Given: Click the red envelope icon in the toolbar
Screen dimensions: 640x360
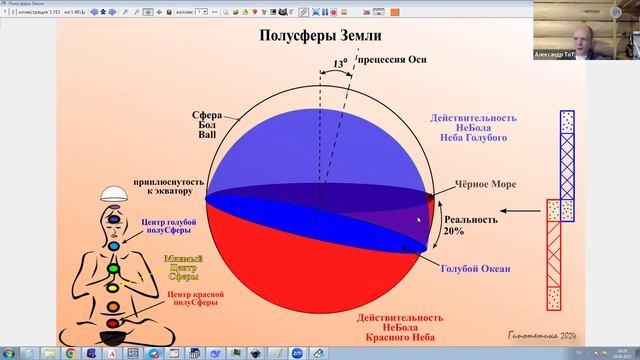Looking at the screenshot, I should pyautogui.click(x=367, y=12).
